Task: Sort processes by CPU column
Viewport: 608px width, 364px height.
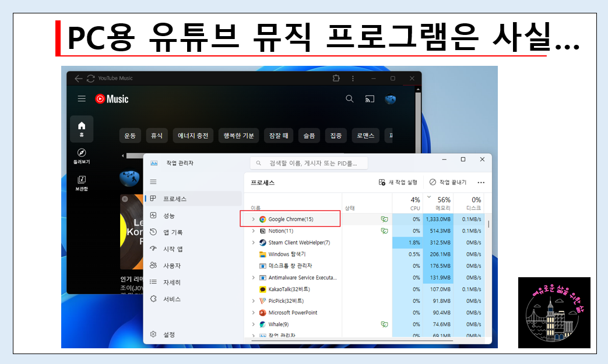Action: click(x=407, y=203)
